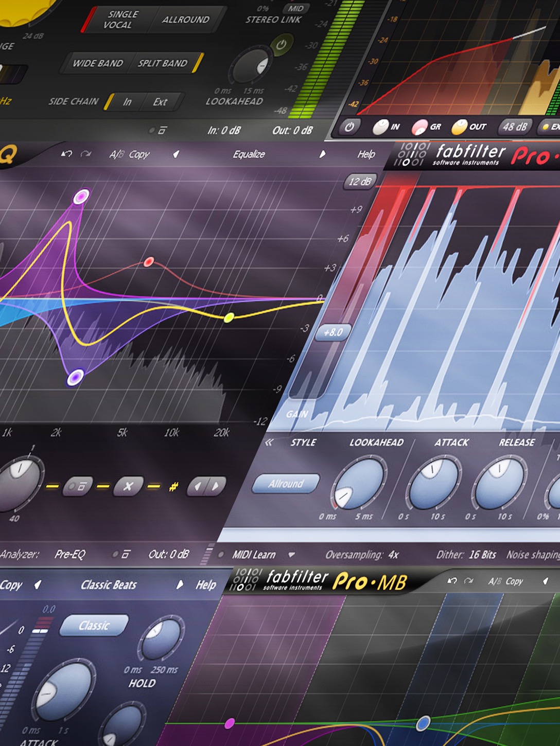Open the 48 dB range dropdown
The image size is (560, 746).
pyautogui.click(x=515, y=127)
